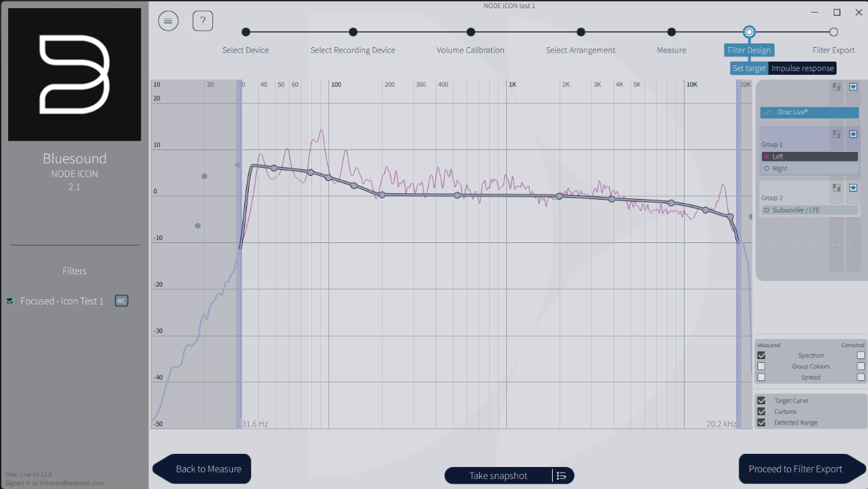Click the RC badge beside Focused - Icon Test 1

coord(121,301)
